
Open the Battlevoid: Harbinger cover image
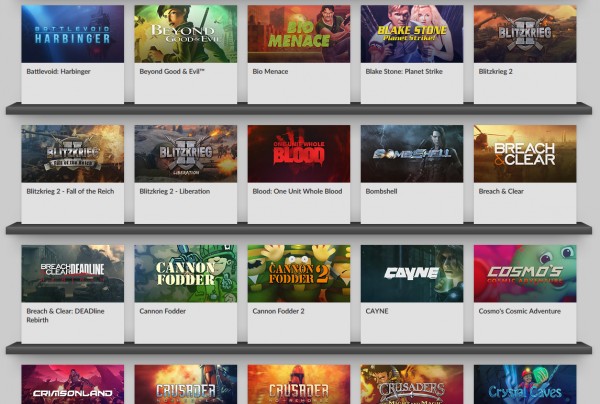tap(73, 34)
